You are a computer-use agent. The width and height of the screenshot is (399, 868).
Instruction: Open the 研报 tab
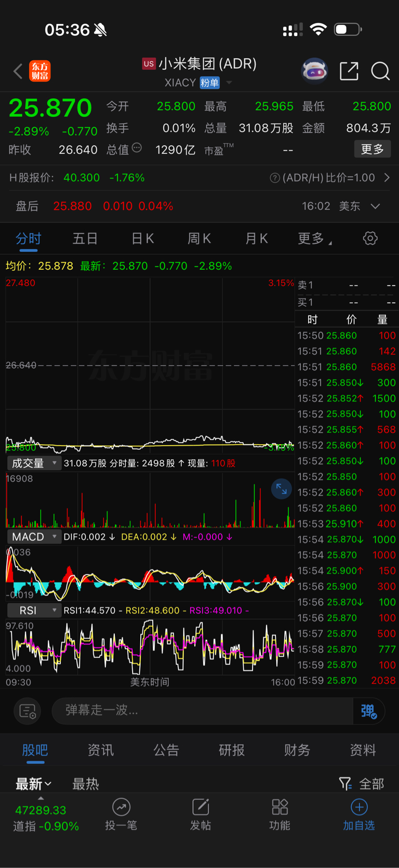[x=232, y=750]
